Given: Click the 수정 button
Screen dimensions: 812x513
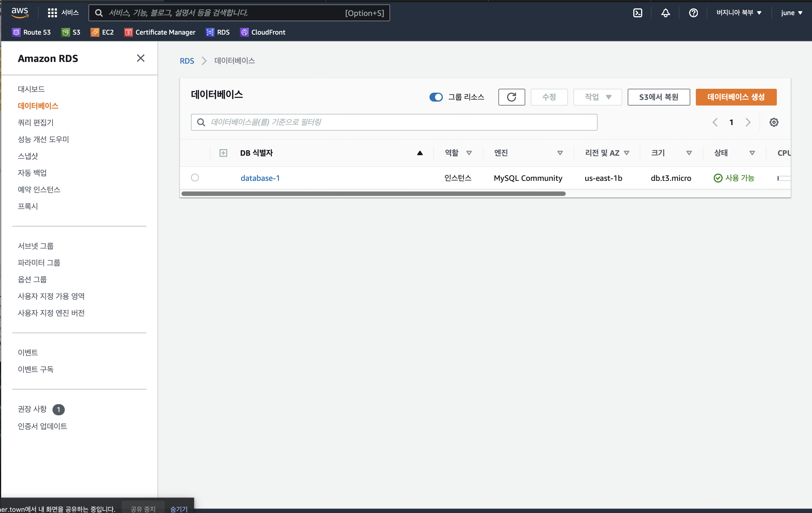Looking at the screenshot, I should pyautogui.click(x=549, y=97).
